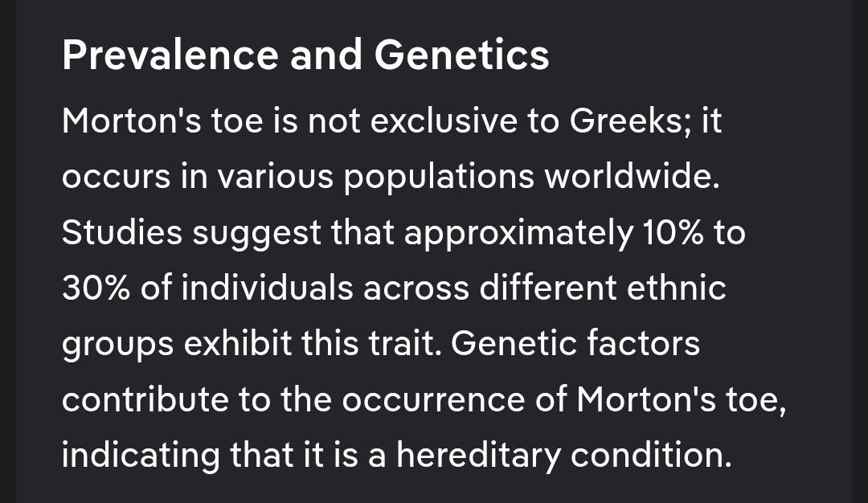This screenshot has height=503, width=868.
Task: Click the word "Studies" starting the sentence
Action: coord(121,233)
